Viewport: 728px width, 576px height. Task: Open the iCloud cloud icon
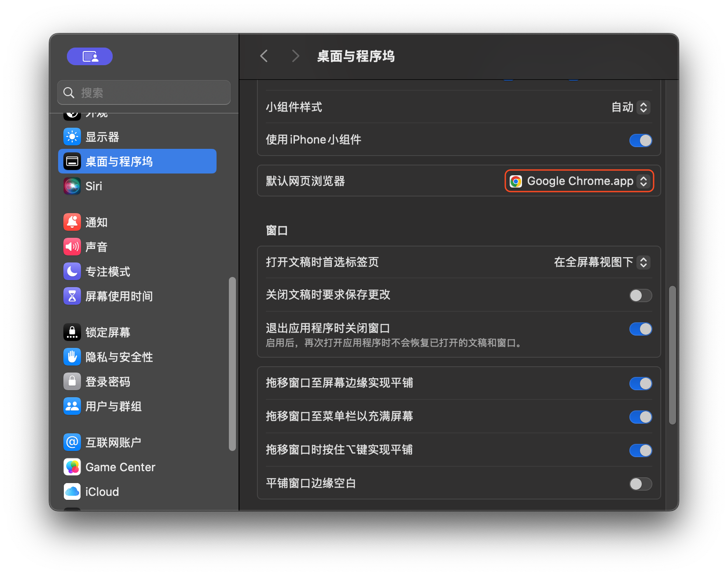pos(72,492)
